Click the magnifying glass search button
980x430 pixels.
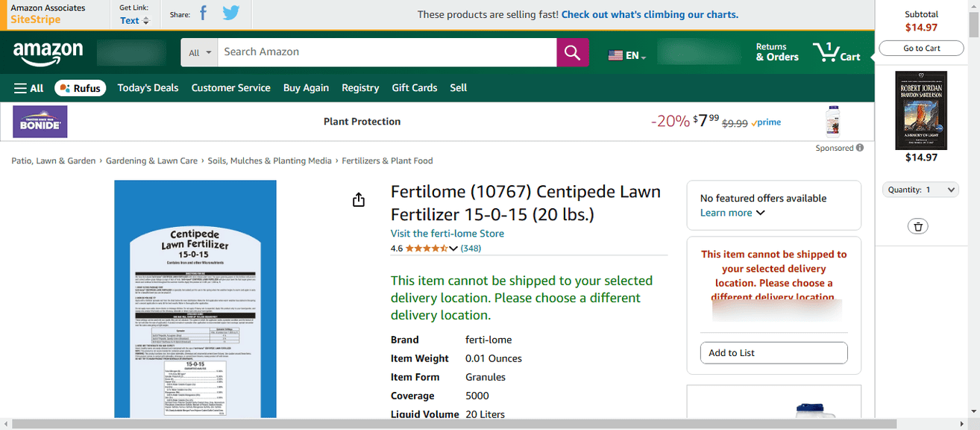[572, 52]
